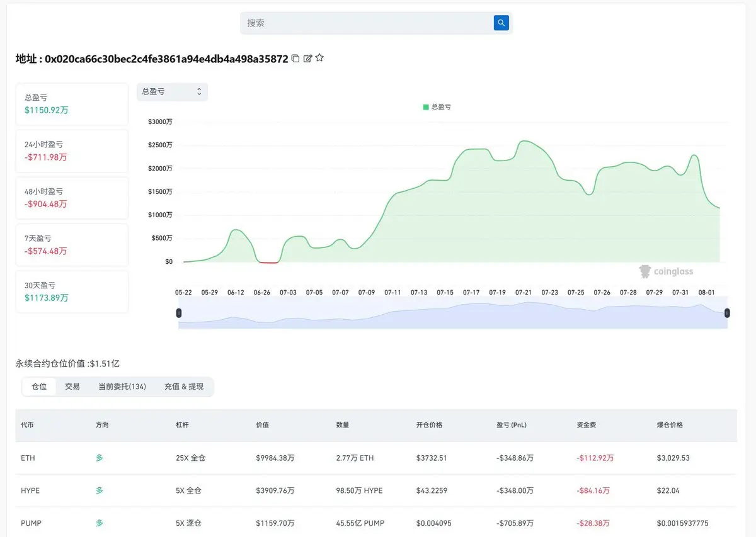
Task: Click the blue search magnifier button
Action: pos(501,23)
